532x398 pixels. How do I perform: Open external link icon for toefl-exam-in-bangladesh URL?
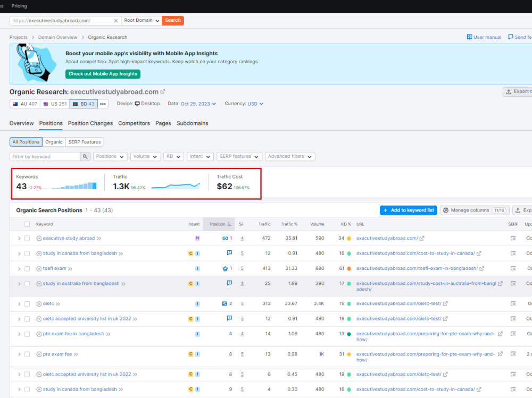[x=482, y=268]
